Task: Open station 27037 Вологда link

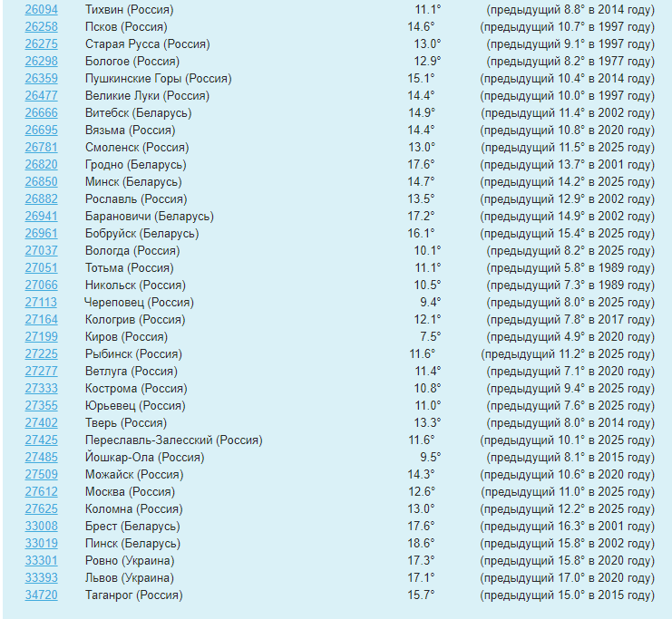Action: point(41,250)
